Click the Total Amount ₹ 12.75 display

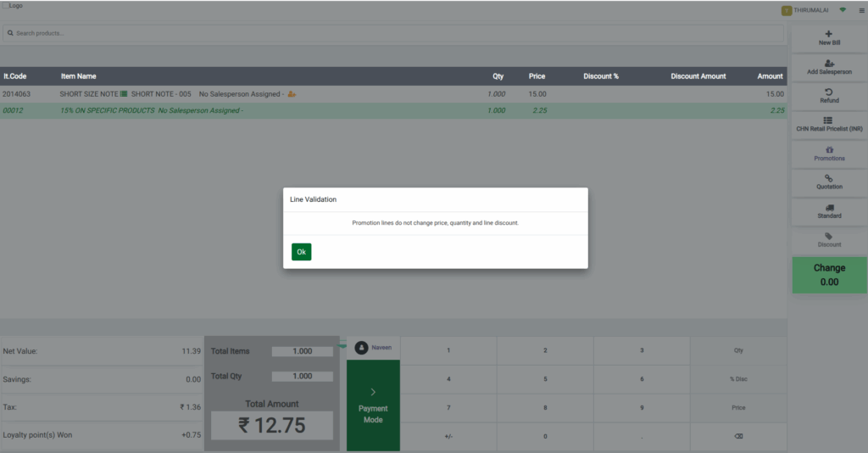pyautogui.click(x=272, y=425)
